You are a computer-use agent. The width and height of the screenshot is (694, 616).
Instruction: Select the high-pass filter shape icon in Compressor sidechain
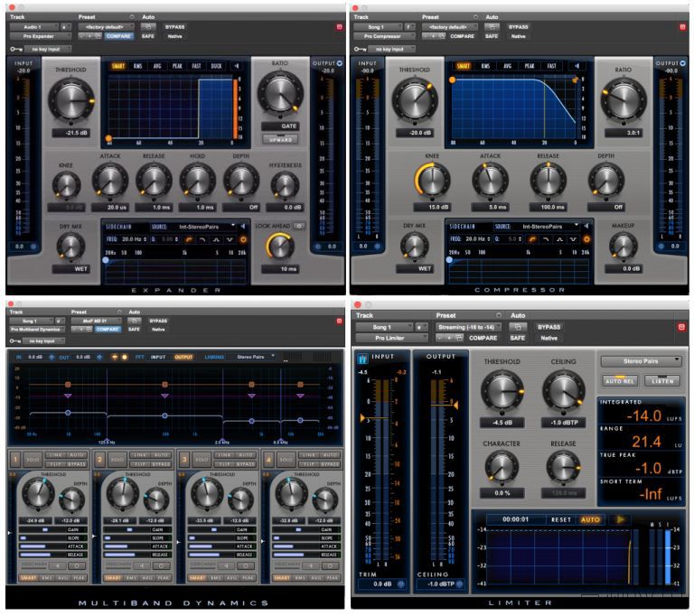coord(532,239)
